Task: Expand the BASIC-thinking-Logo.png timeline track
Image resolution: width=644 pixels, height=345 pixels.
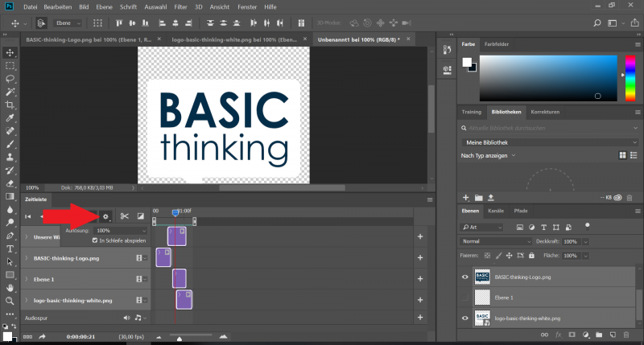Action: (x=27, y=258)
